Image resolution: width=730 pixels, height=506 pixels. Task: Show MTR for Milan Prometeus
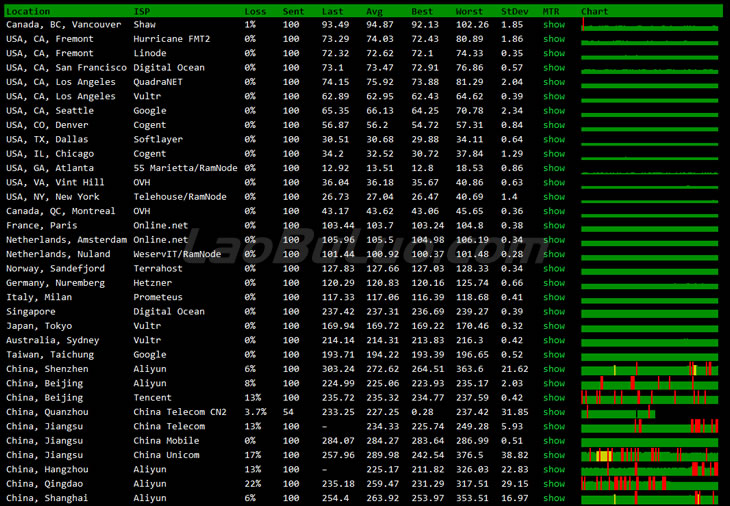click(x=554, y=297)
